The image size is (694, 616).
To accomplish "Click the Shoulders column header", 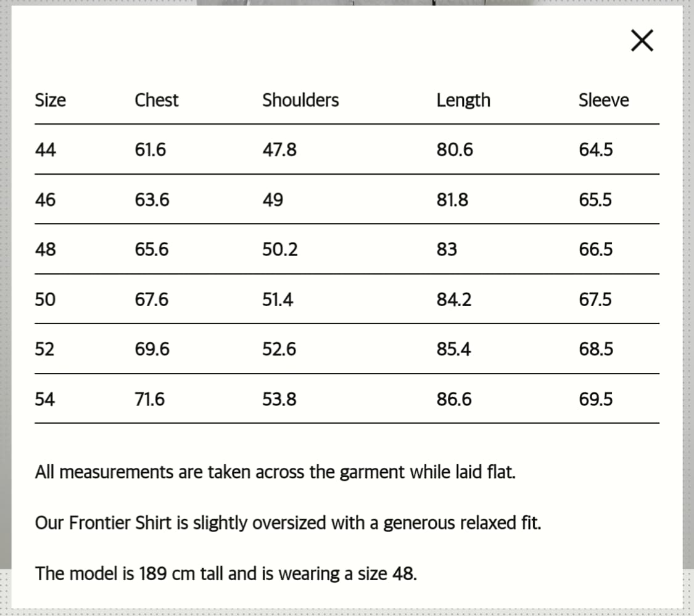I will click(x=300, y=100).
